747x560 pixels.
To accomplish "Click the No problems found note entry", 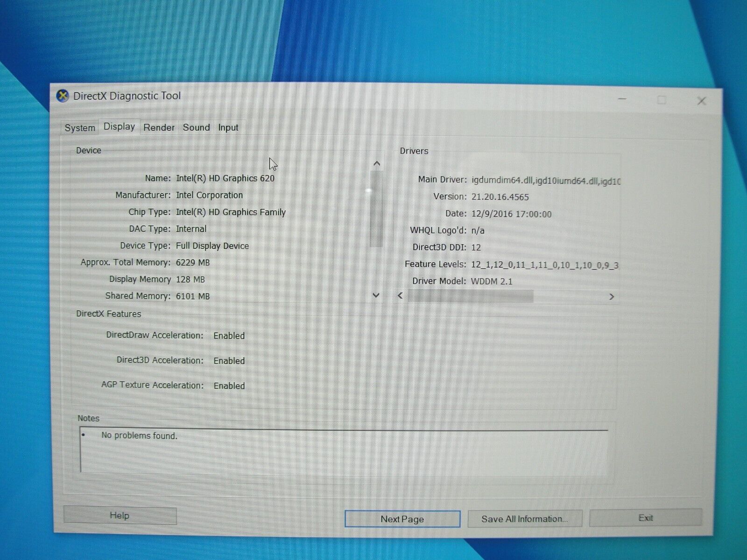I will 139,435.
